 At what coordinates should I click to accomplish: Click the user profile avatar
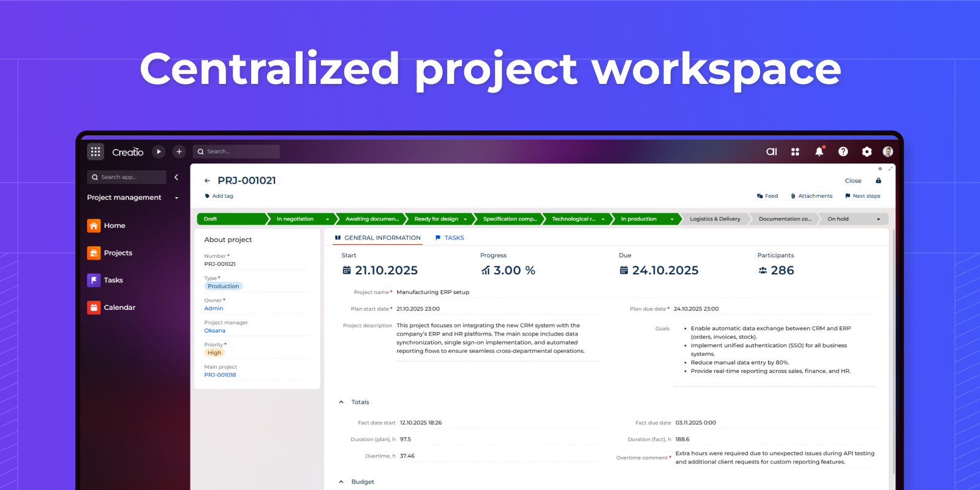[x=888, y=151]
